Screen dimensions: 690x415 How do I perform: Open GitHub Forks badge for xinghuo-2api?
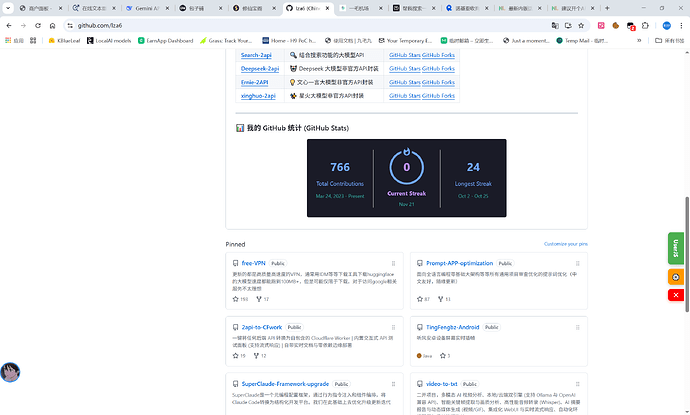point(438,95)
